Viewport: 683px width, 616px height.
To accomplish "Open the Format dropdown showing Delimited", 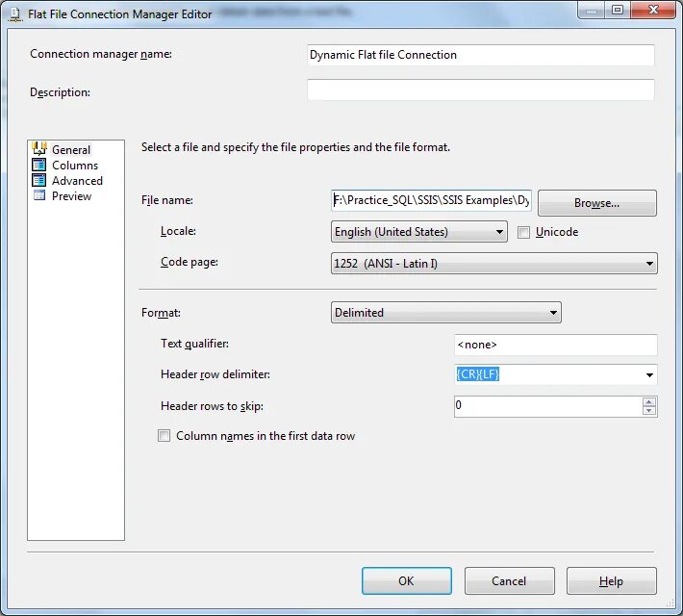I will tap(446, 313).
